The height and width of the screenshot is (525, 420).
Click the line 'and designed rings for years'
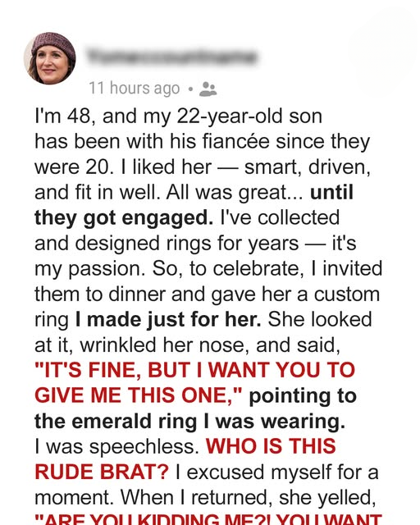tap(167, 244)
